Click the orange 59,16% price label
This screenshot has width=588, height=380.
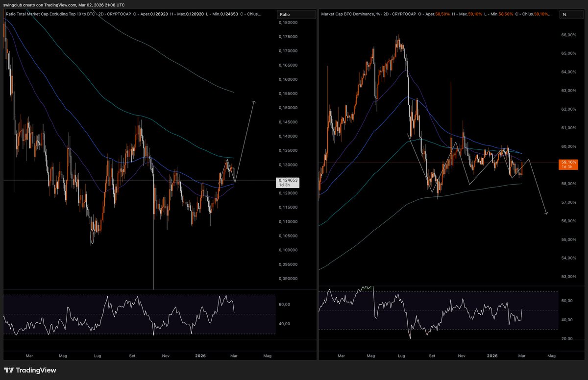point(569,164)
